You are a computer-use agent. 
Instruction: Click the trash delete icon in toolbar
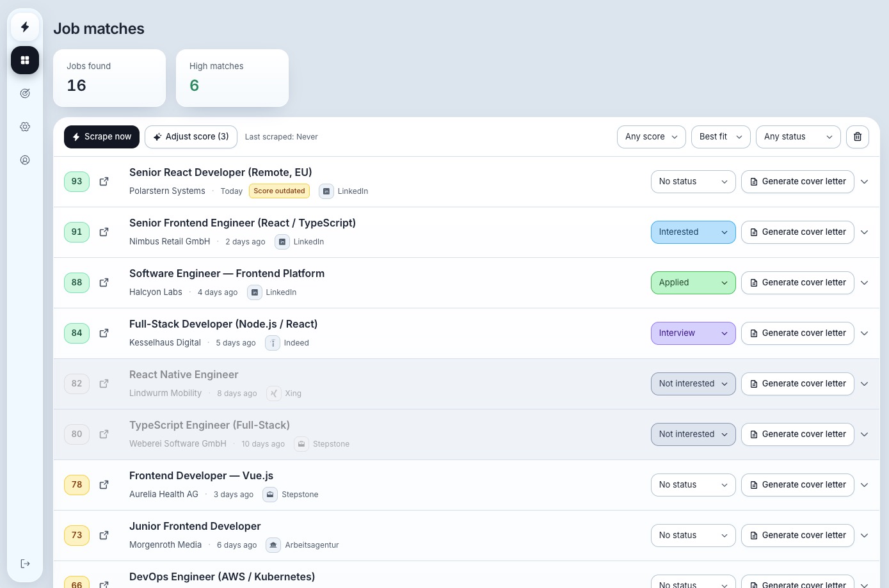[858, 137]
